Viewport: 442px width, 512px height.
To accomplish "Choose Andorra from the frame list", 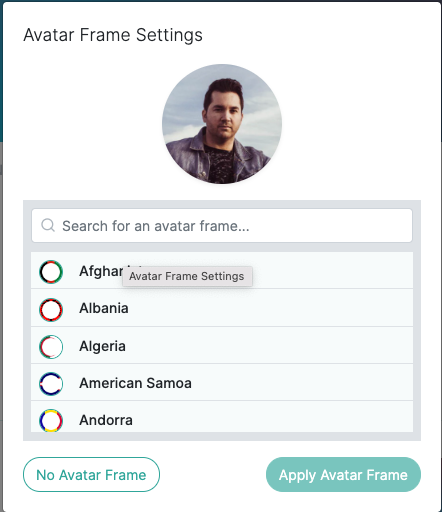I will coord(222,417).
